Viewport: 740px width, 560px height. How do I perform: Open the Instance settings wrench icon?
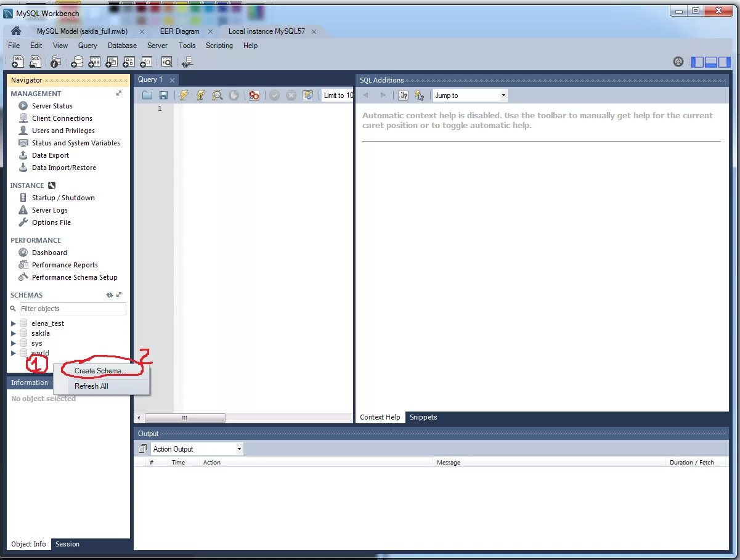52,185
